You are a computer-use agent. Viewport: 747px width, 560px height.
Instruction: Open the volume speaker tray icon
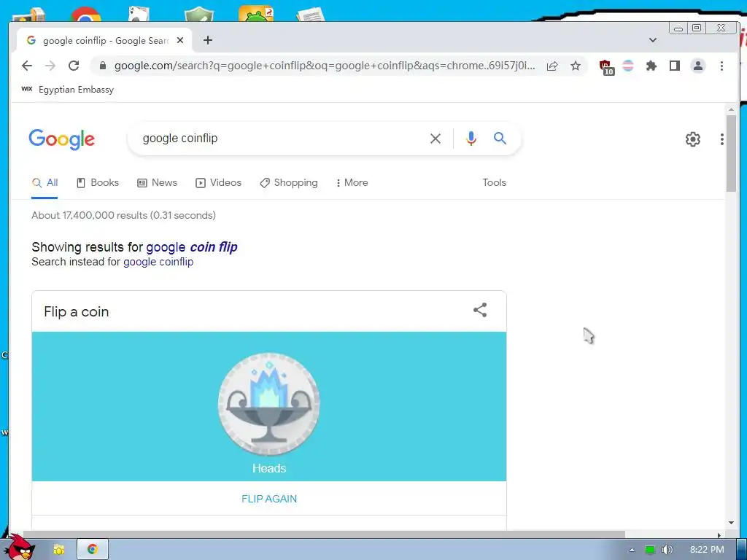tap(667, 550)
